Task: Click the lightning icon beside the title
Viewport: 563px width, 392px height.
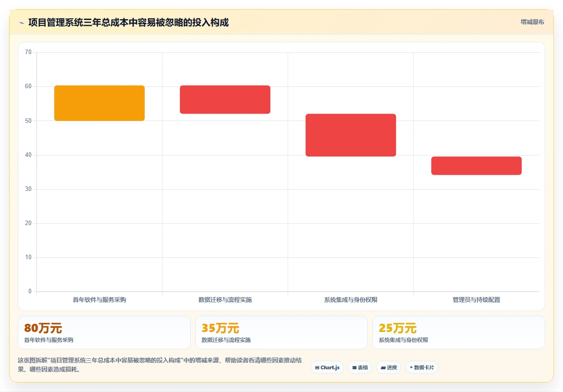Action: coord(21,22)
